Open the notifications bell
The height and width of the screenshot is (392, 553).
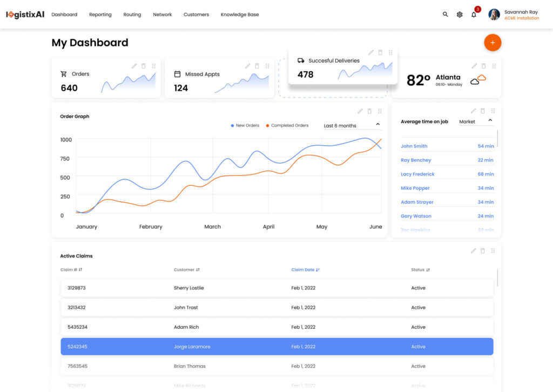click(474, 15)
